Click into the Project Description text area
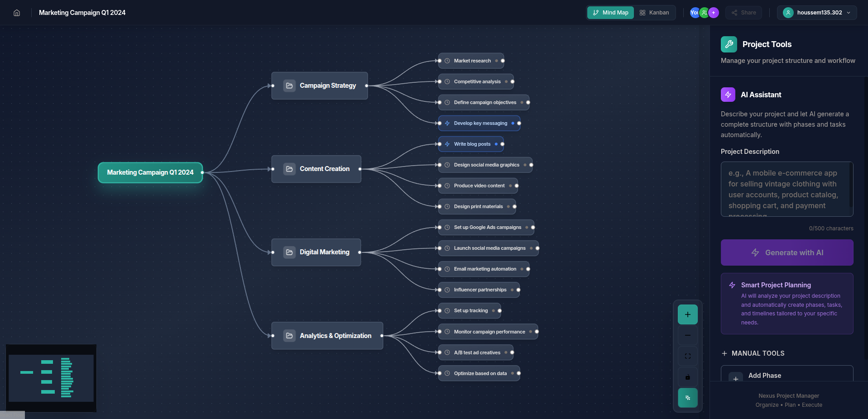Viewport: 868px width, 419px height. (x=787, y=189)
